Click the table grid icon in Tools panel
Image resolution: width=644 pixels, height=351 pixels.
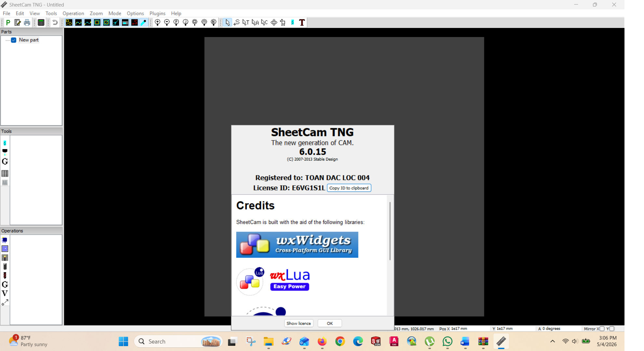(5, 173)
